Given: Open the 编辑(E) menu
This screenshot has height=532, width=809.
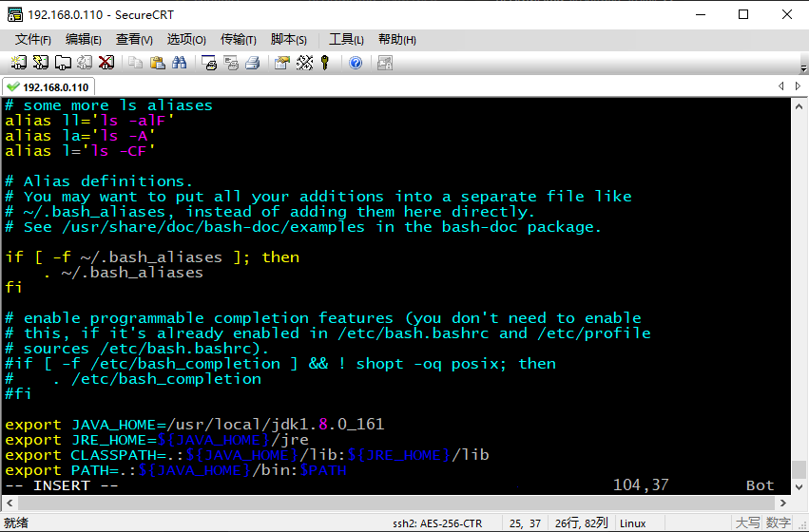Looking at the screenshot, I should coord(83,39).
